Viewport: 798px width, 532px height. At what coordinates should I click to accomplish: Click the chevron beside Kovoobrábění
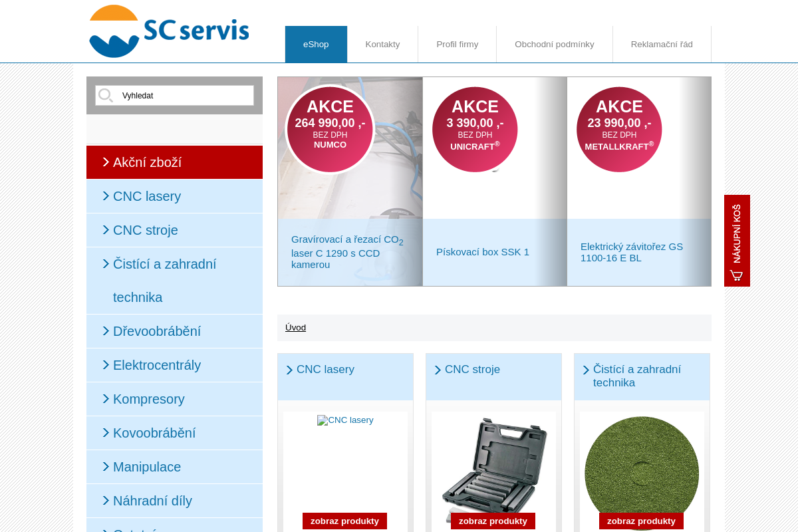pyautogui.click(x=106, y=432)
